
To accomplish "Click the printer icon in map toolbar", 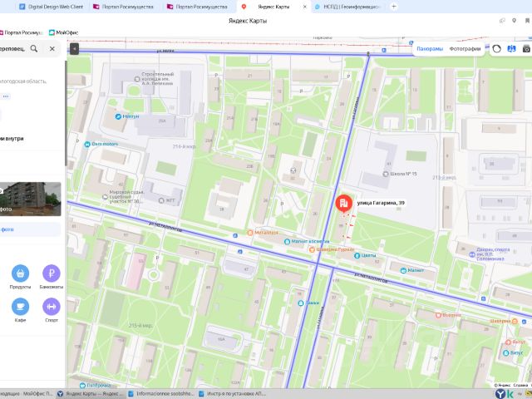I will [x=526, y=49].
